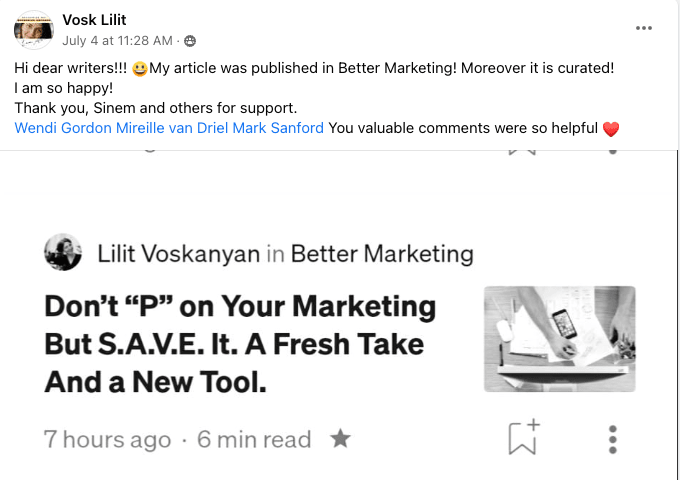
Task: Open the "Don't P on Your Marketing" headline
Action: [240, 343]
